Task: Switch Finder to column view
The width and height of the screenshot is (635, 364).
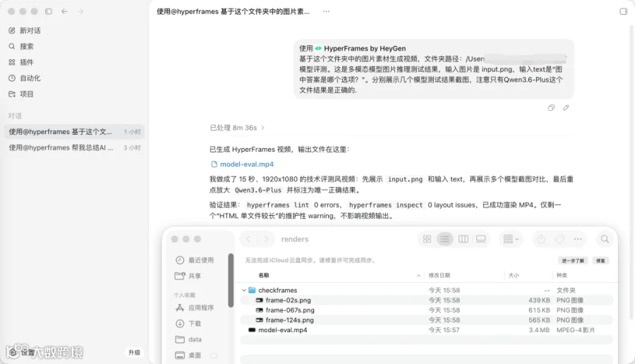Action: 464,239
